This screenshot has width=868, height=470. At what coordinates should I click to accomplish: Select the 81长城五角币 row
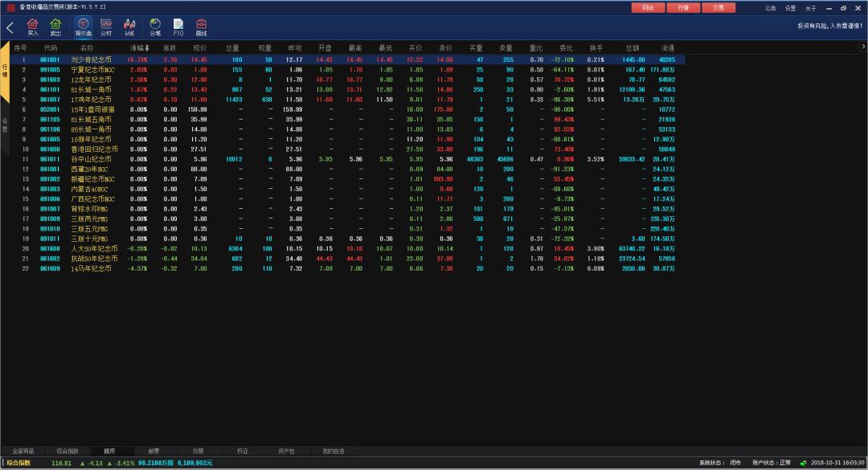(348, 120)
